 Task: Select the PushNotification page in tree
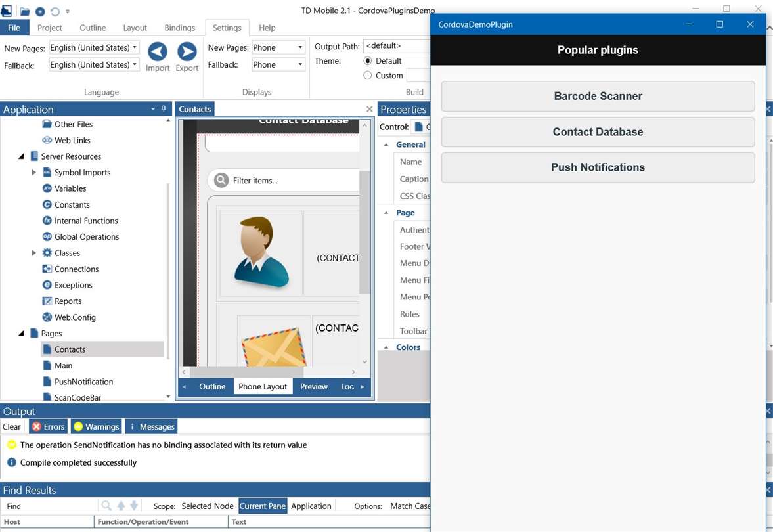tap(83, 381)
